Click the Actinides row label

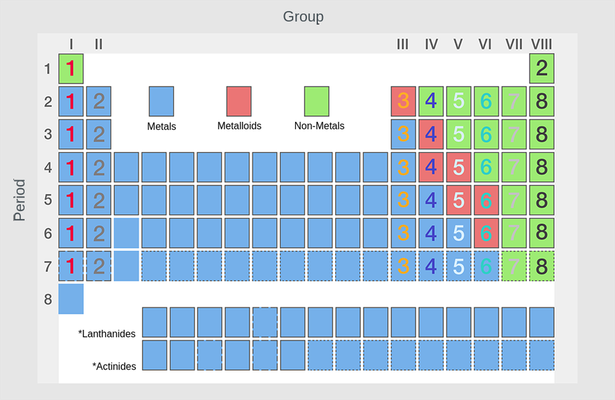pyautogui.click(x=113, y=366)
